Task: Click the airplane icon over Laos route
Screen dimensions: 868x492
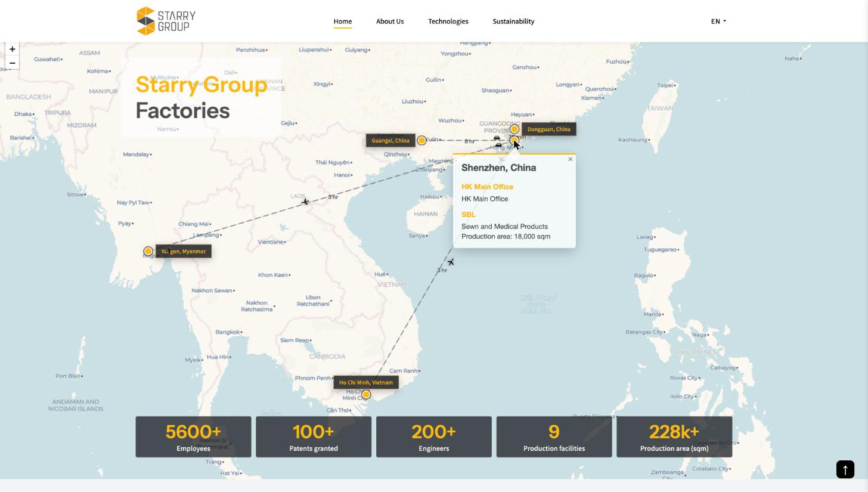Action: click(x=305, y=202)
